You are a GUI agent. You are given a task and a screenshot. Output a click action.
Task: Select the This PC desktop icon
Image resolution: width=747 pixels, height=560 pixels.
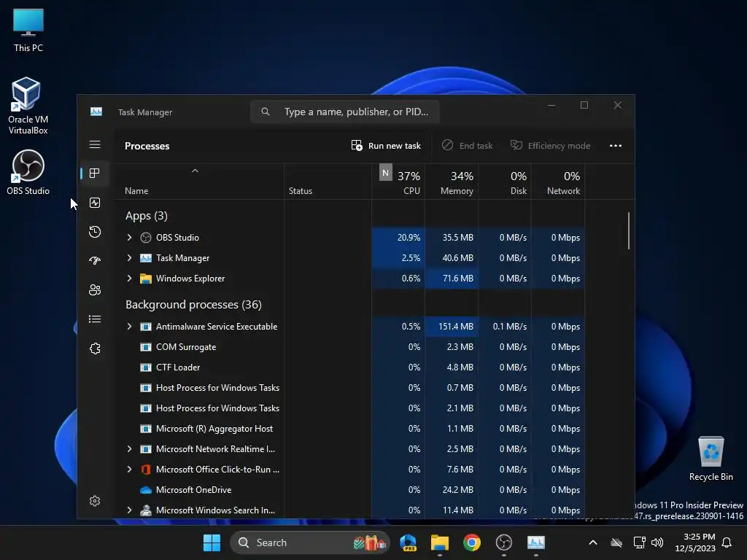(28, 31)
